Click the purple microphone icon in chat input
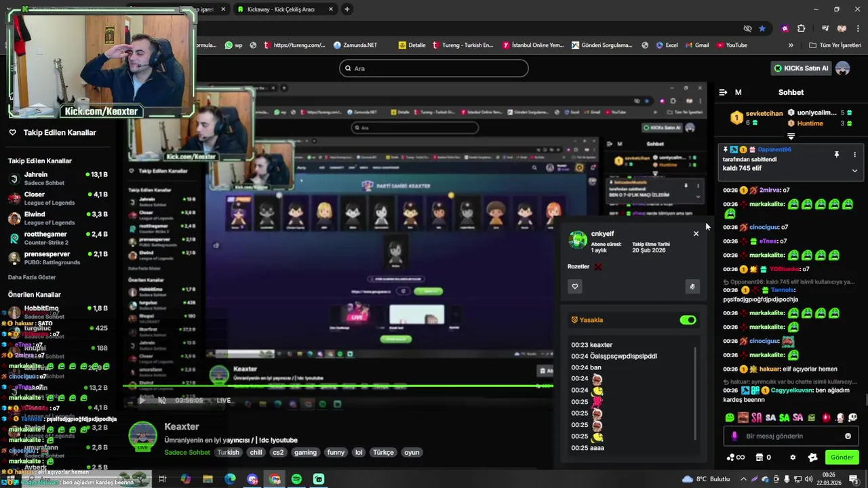 [734, 436]
